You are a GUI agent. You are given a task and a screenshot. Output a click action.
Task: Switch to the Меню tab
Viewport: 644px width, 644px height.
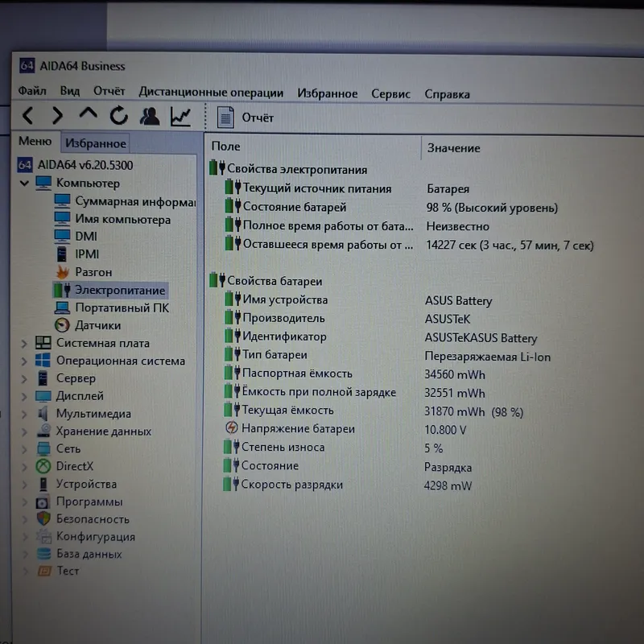tap(35, 142)
